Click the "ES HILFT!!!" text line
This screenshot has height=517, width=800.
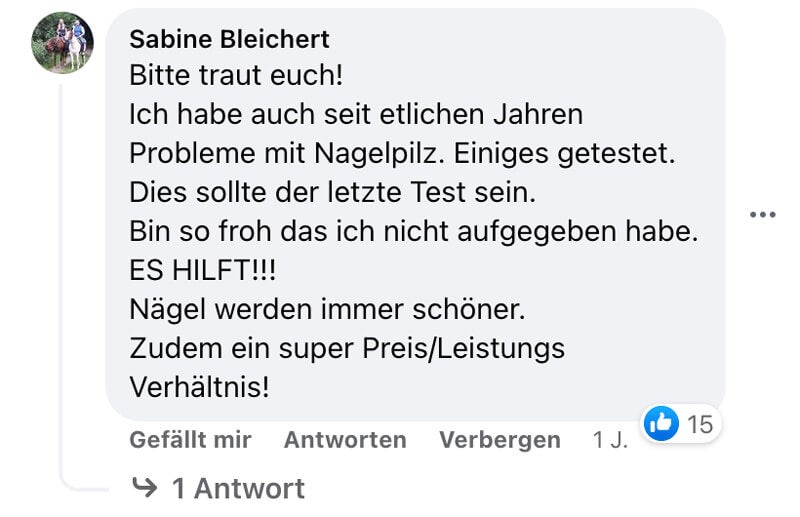click(x=201, y=270)
